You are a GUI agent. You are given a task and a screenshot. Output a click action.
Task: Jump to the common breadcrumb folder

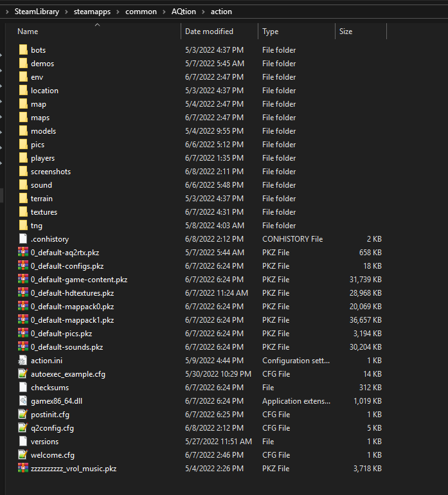coord(141,12)
